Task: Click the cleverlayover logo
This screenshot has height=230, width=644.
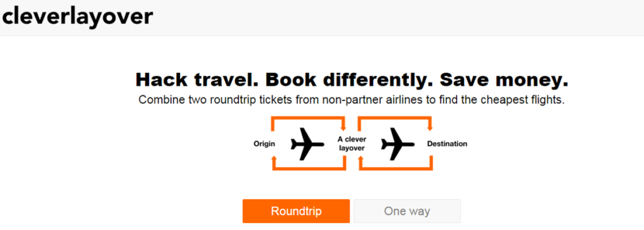Action: click(77, 17)
